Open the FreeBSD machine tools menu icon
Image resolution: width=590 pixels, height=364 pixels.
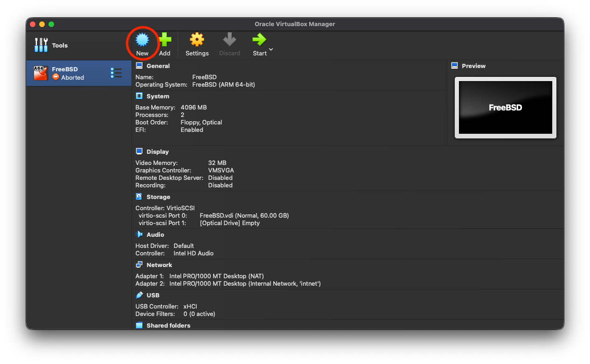click(x=116, y=73)
